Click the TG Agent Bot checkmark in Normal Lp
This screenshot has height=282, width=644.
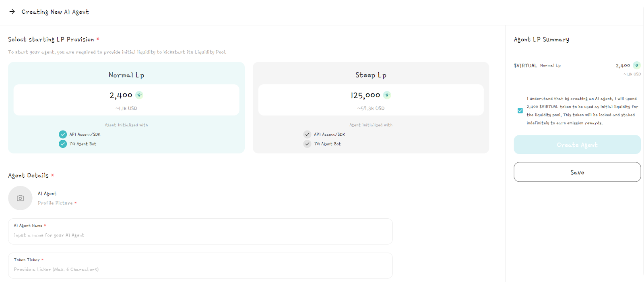point(63,144)
